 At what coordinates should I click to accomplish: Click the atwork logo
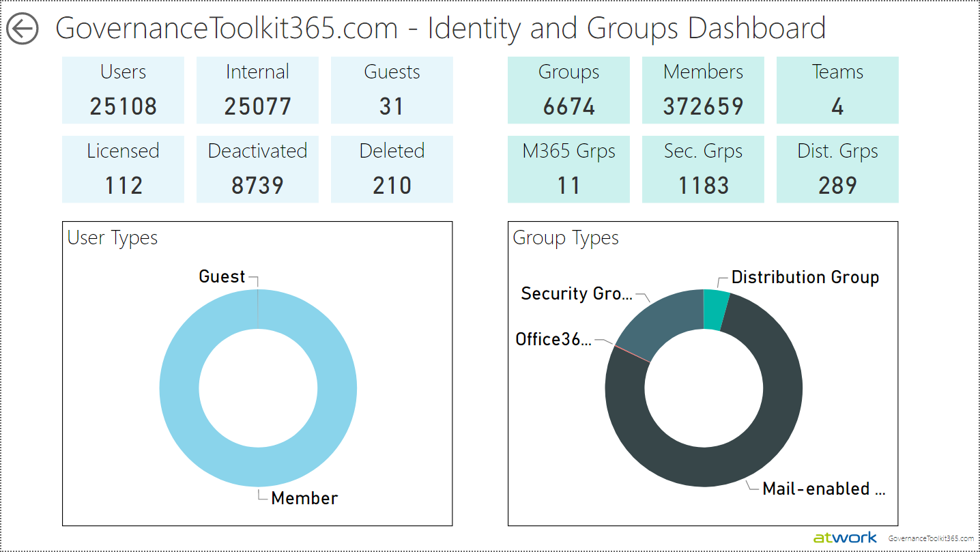[845, 538]
